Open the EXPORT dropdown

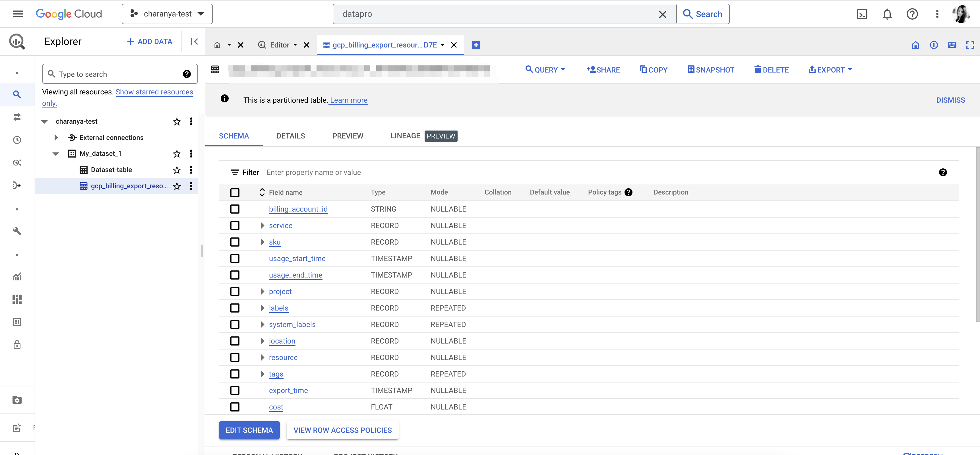[x=830, y=70]
